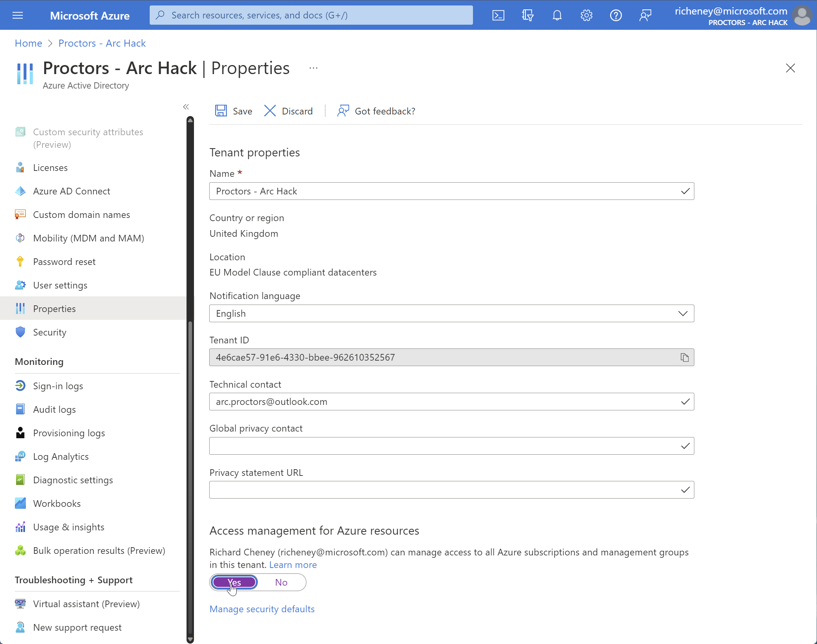Image resolution: width=817 pixels, height=644 pixels.
Task: Collapse the left menu with chevron arrows
Action: point(186,107)
